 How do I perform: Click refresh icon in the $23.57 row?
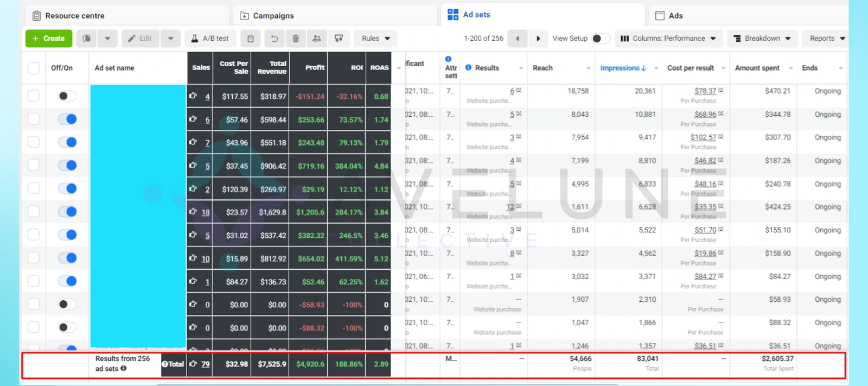(193, 212)
